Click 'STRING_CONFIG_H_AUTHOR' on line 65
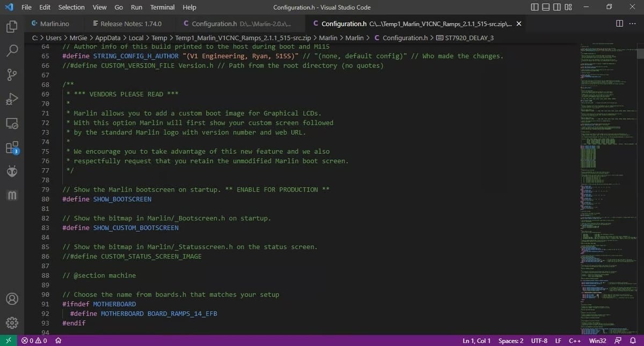This screenshot has height=346, width=644. click(136, 56)
